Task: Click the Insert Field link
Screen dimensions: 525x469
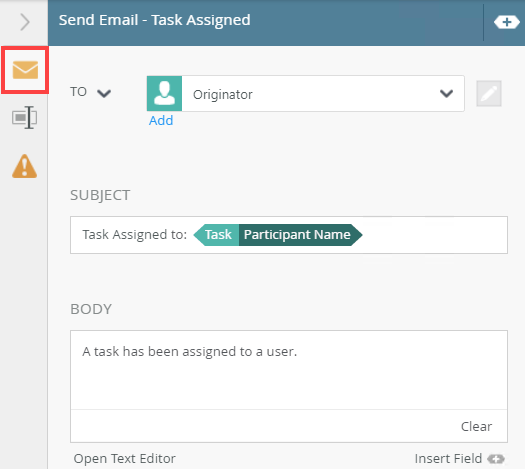Action: tap(448, 459)
